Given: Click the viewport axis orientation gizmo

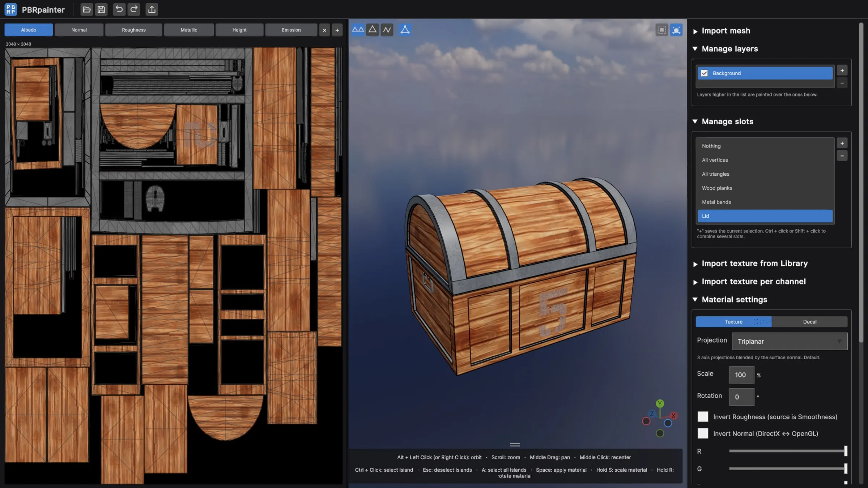Looking at the screenshot, I should click(x=660, y=418).
